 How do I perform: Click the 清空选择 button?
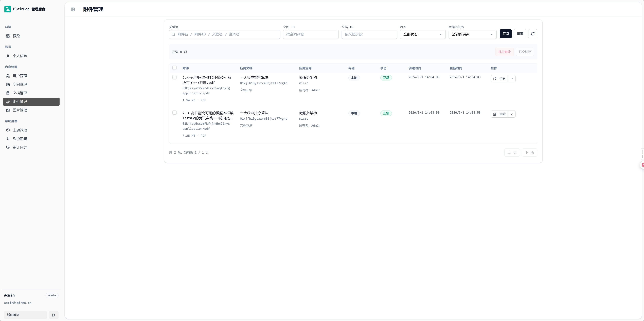tap(525, 52)
